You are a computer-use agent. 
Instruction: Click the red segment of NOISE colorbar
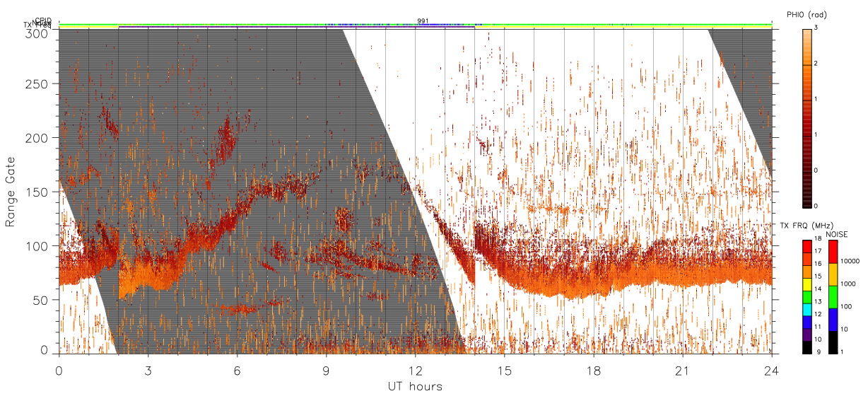tap(833, 252)
